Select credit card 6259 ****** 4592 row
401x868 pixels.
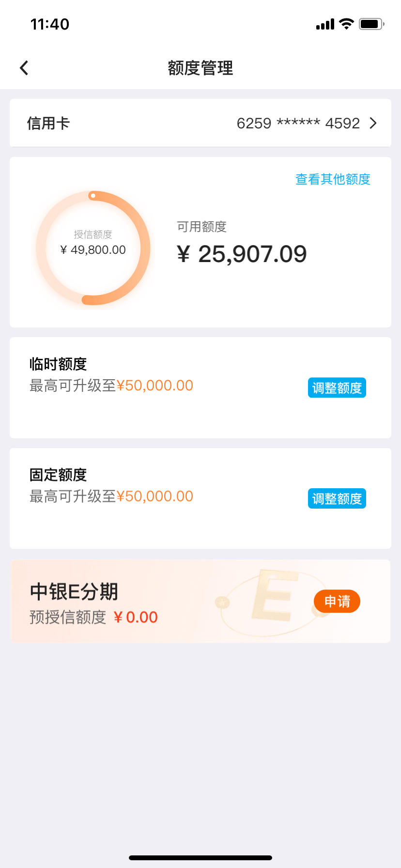pyautogui.click(x=200, y=123)
